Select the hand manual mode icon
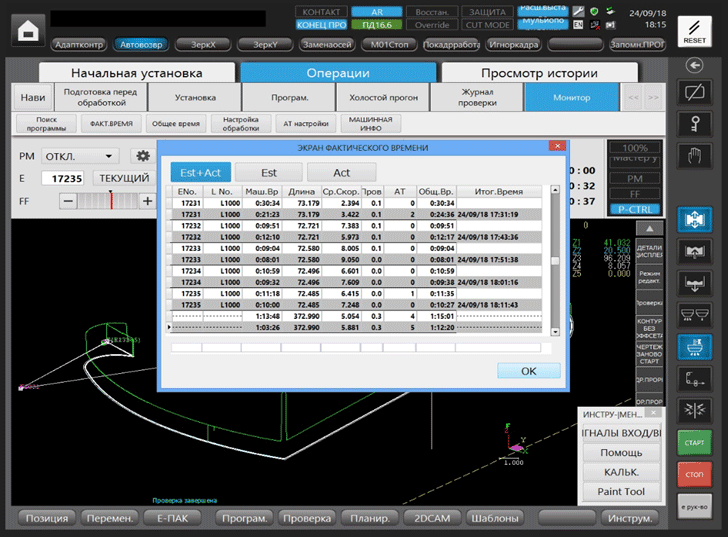Screen dimensions: 728x537 click(694, 155)
